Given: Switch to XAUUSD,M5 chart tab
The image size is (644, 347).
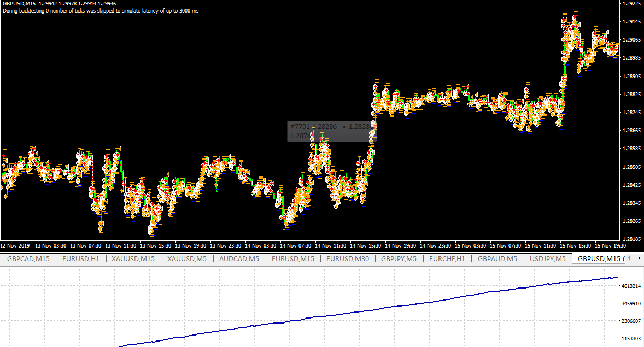Looking at the screenshot, I should (x=186, y=258).
